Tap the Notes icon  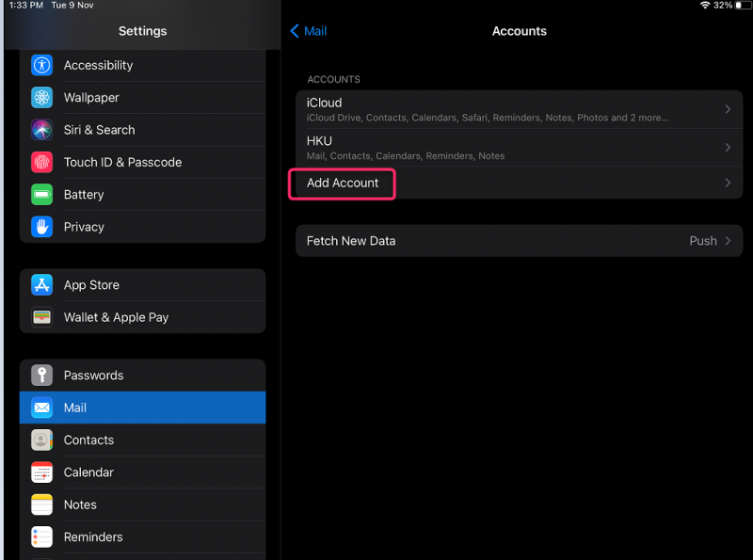(x=41, y=504)
